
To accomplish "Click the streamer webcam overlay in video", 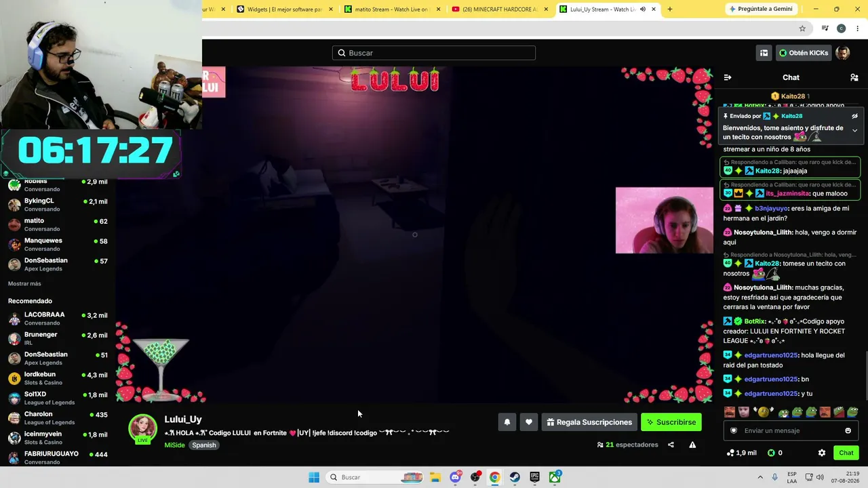I will (664, 220).
